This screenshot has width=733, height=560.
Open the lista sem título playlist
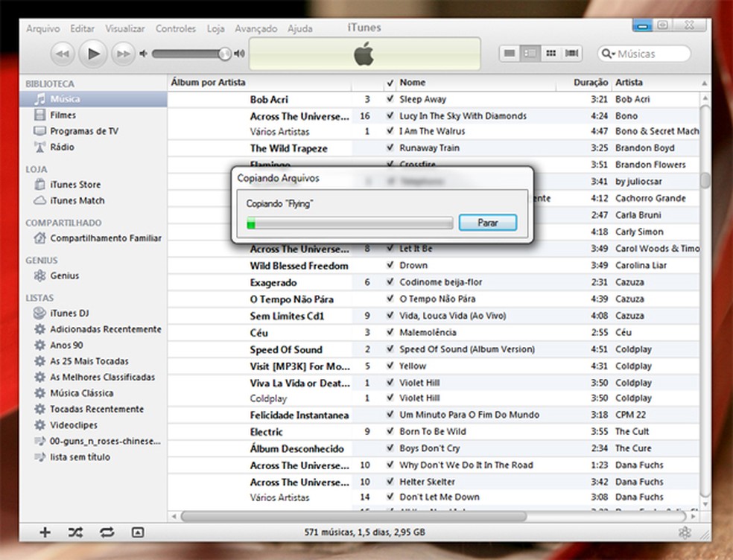coord(93,456)
